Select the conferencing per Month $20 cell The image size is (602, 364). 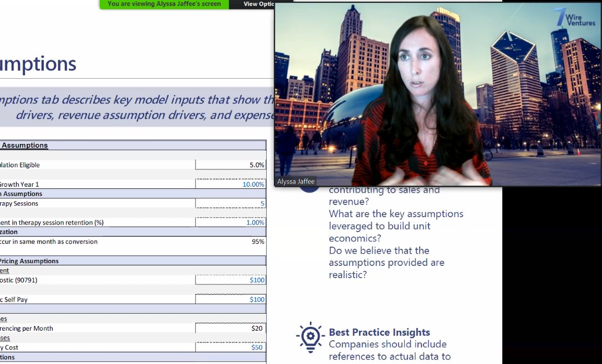[231, 329]
